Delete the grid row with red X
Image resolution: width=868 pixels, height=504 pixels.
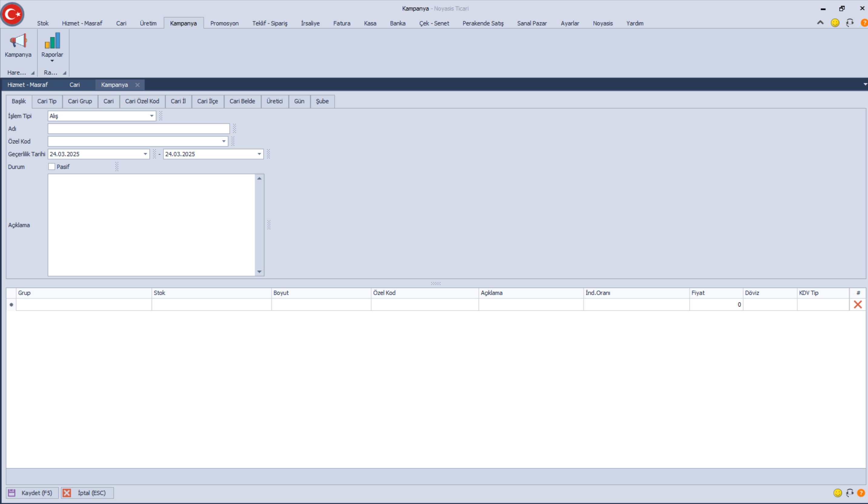click(x=858, y=304)
